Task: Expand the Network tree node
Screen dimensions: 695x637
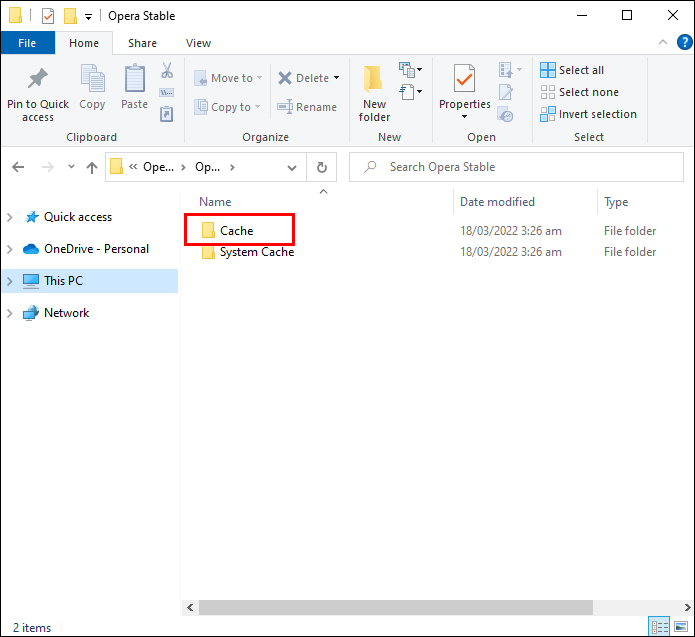Action: tap(10, 313)
